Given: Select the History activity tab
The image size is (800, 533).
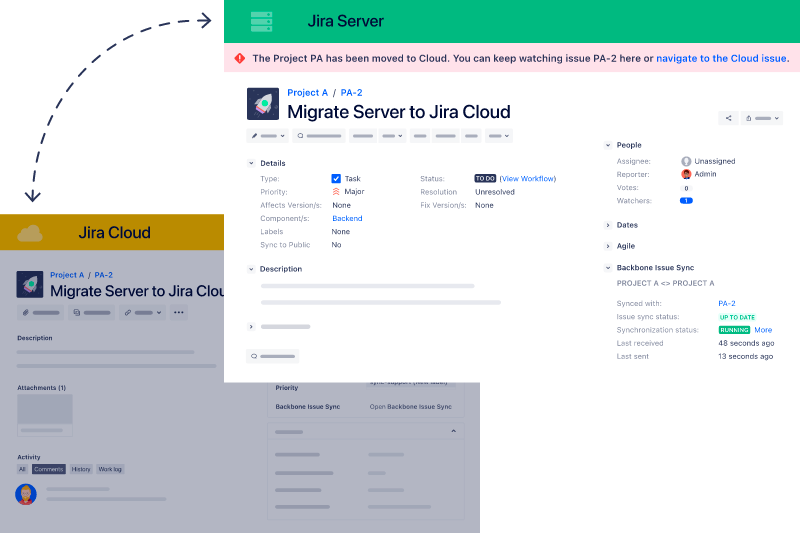Looking at the screenshot, I should coord(81,469).
